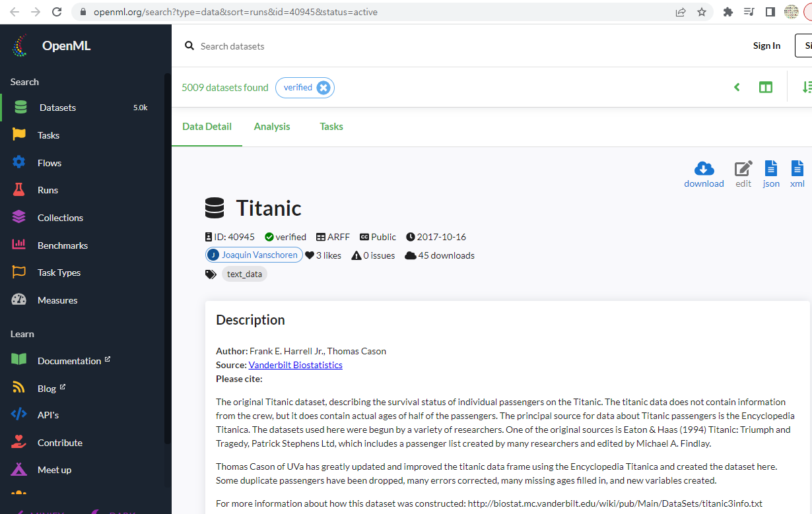The width and height of the screenshot is (812, 514).
Task: Click the 5009 datasets found text
Action: pos(225,87)
